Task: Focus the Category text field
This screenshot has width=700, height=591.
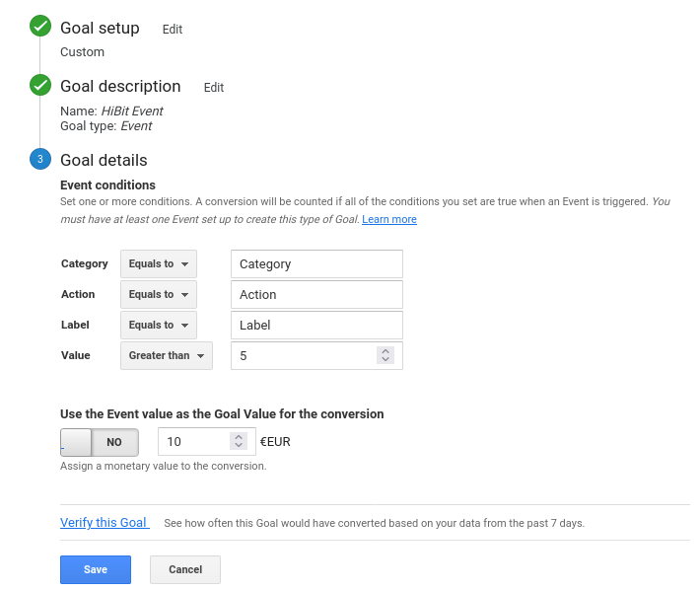Action: point(316,264)
